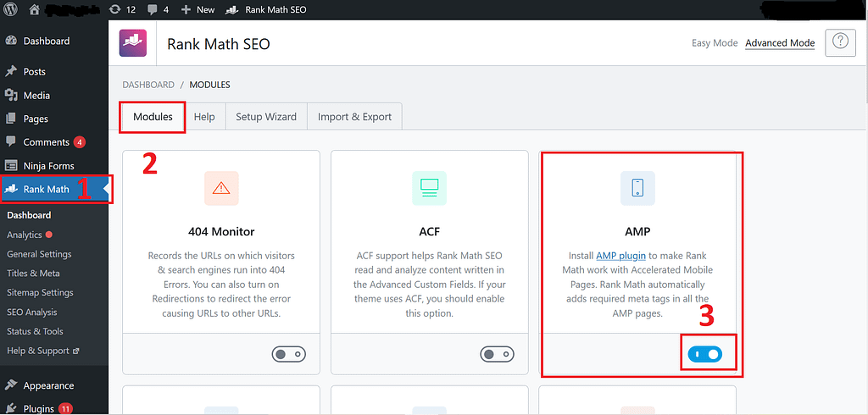The width and height of the screenshot is (868, 415).
Task: Open Rank Math SEO in the admin bar
Action: (267, 9)
